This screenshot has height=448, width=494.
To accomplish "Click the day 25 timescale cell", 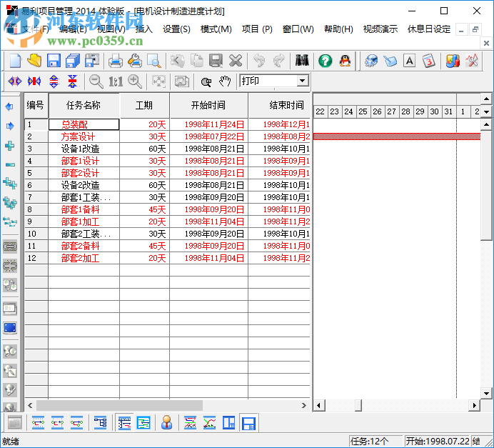I will (x=363, y=111).
